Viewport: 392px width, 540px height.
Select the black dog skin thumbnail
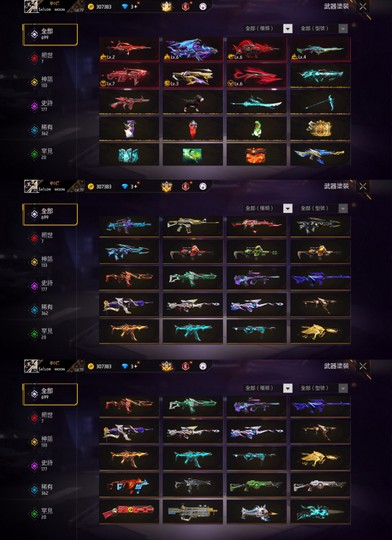[193, 102]
